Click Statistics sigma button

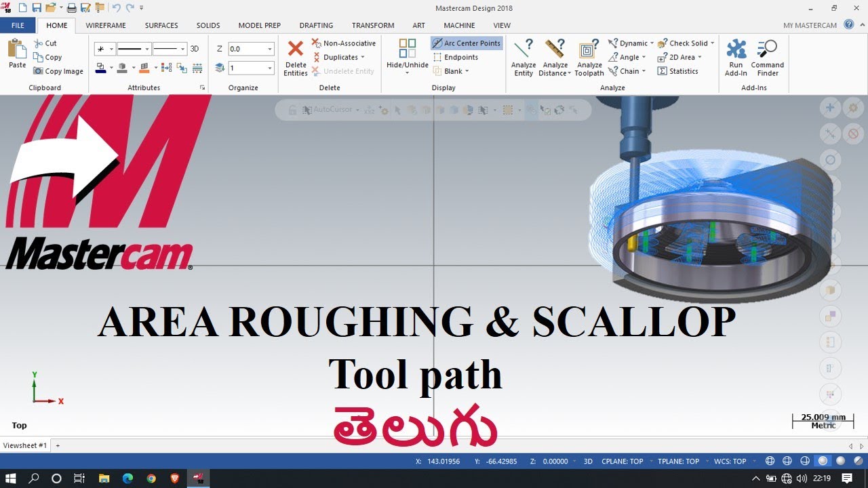677,71
